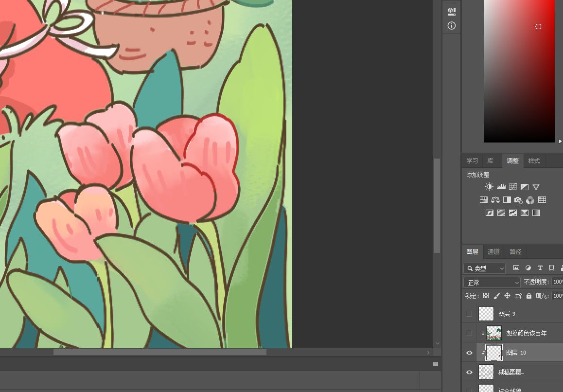This screenshot has height=392, width=563.
Task: Click the layer name 想搞颜色该百年
Action: pyautogui.click(x=527, y=333)
